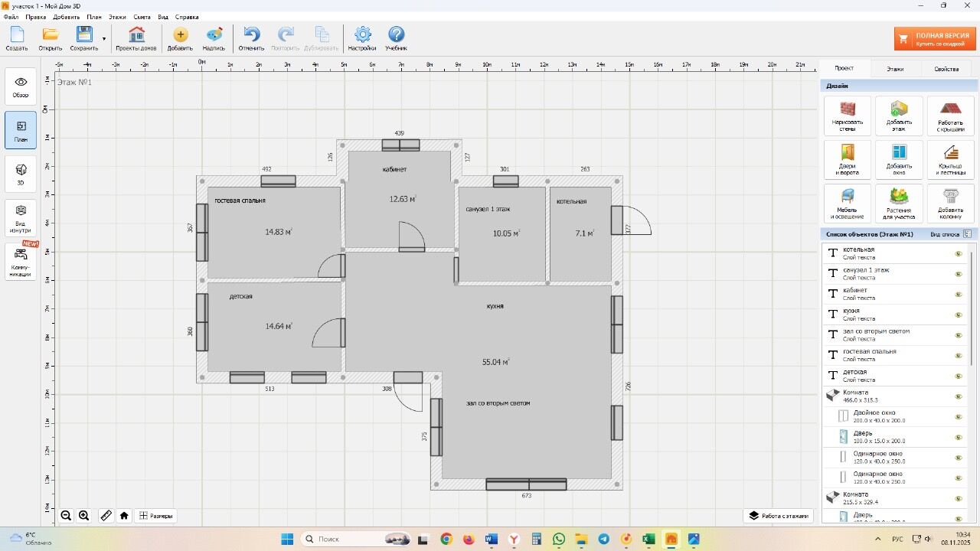980x551 pixels.
Task: Switch to 3D view mode
Action: pos(21,174)
